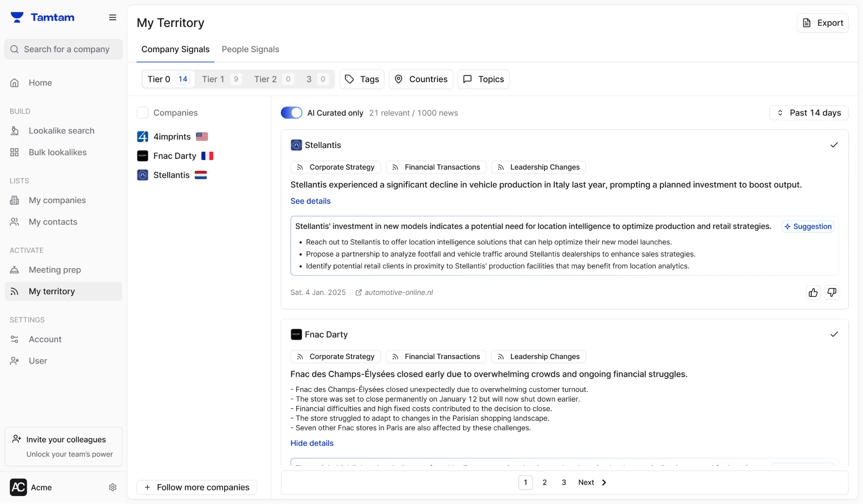
Task: Click the Search for a company field
Action: pyautogui.click(x=67, y=49)
